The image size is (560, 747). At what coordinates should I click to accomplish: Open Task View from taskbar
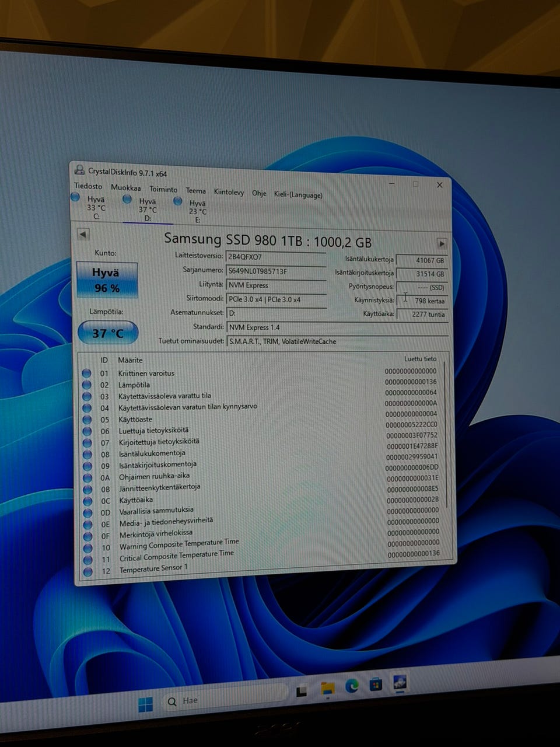coord(302,692)
